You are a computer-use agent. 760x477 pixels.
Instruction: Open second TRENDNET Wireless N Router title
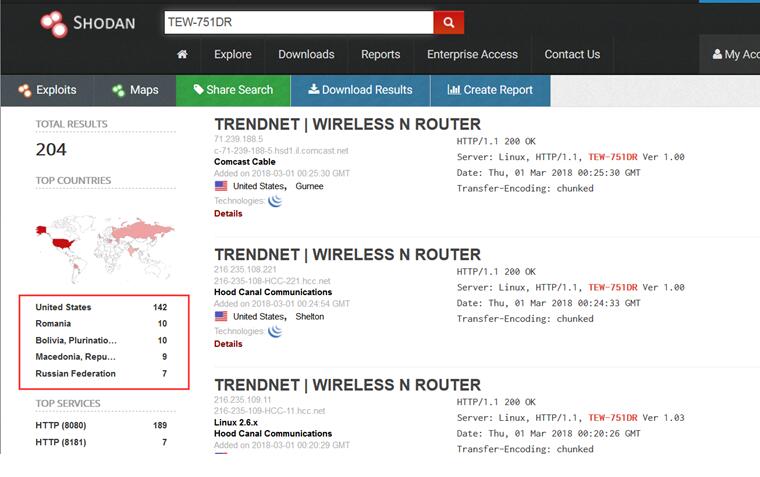348,255
